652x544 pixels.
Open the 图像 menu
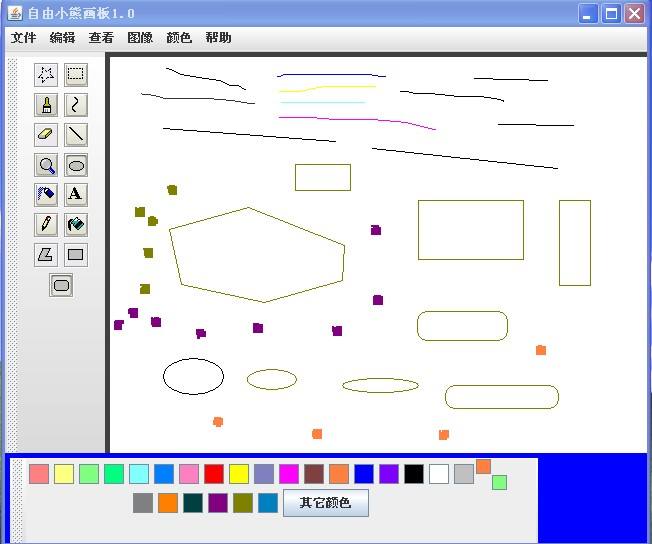pos(140,38)
